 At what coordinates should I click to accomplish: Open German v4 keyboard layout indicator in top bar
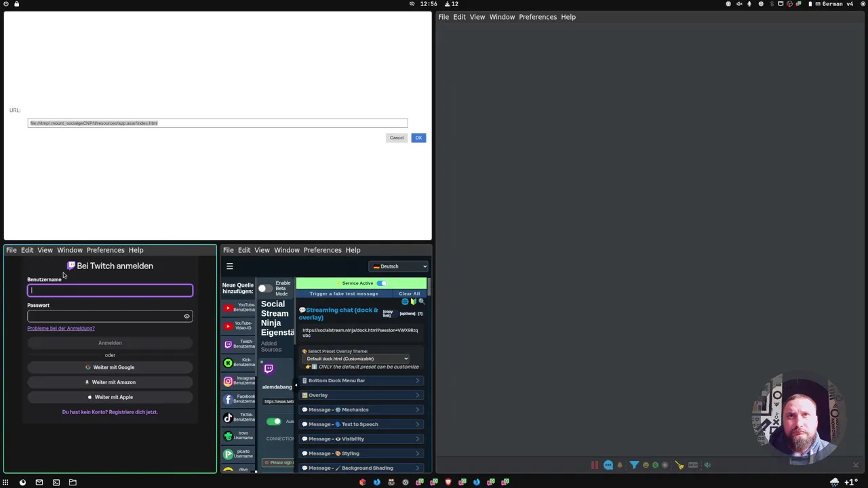tap(833, 4)
